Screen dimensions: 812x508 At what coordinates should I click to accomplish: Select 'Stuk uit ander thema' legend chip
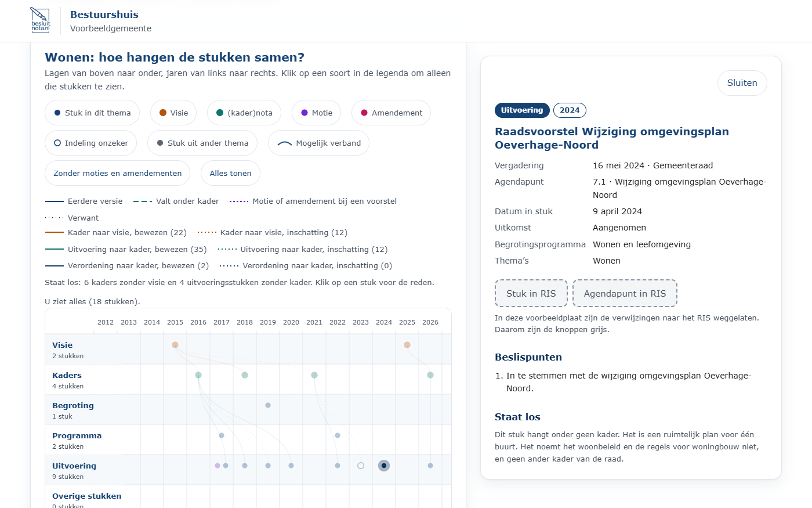pyautogui.click(x=202, y=143)
